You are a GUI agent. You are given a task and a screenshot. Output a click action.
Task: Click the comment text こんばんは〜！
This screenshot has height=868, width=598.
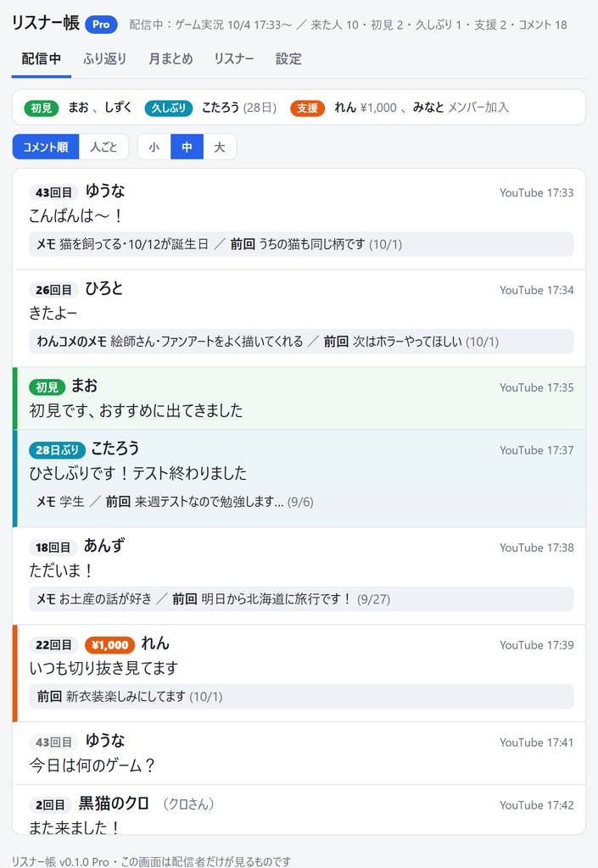(x=75, y=215)
